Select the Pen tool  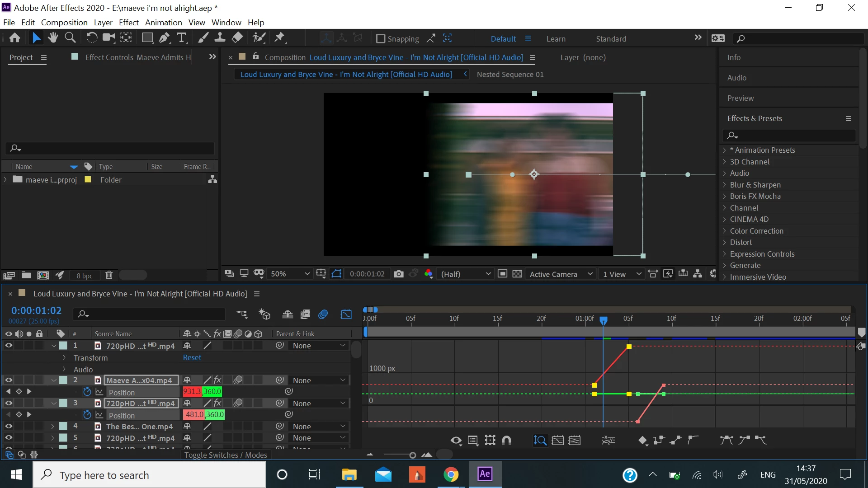[164, 38]
